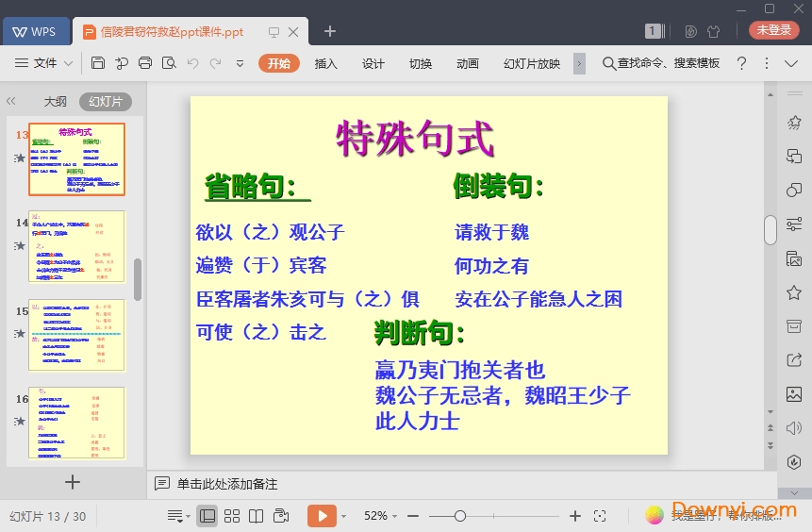This screenshot has width=812, height=532.
Task: Open Print Preview from toolbar
Action: [169, 63]
